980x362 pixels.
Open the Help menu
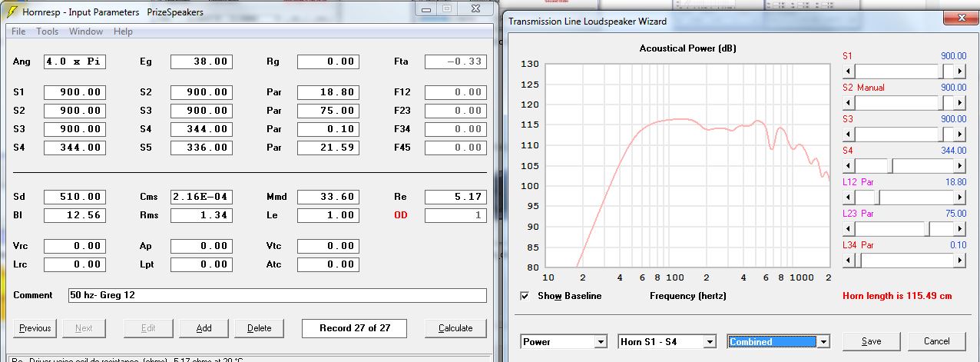point(123,32)
